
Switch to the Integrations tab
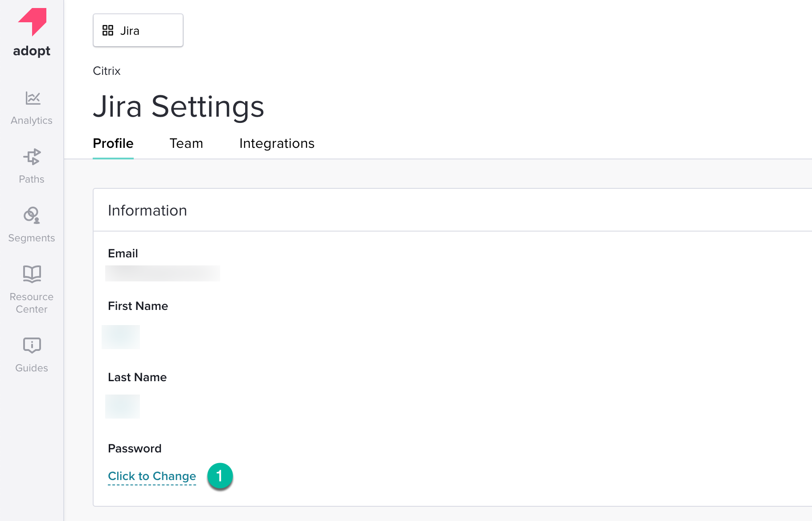(x=277, y=143)
